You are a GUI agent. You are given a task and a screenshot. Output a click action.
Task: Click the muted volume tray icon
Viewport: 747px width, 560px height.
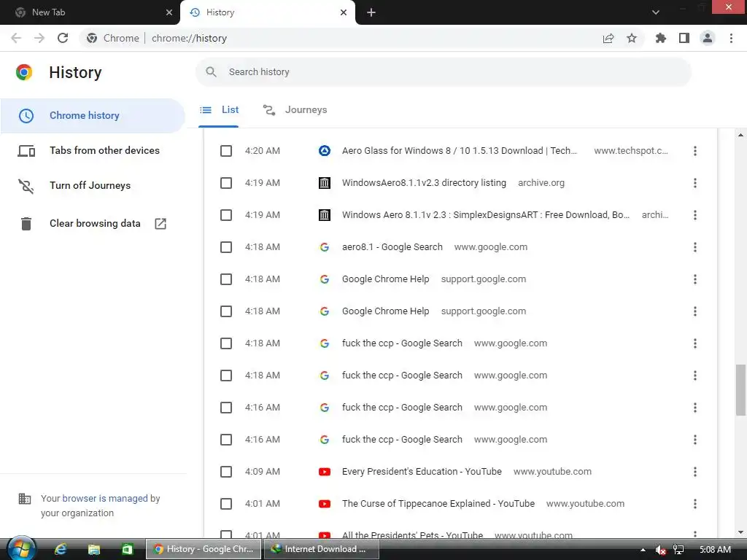click(660, 550)
